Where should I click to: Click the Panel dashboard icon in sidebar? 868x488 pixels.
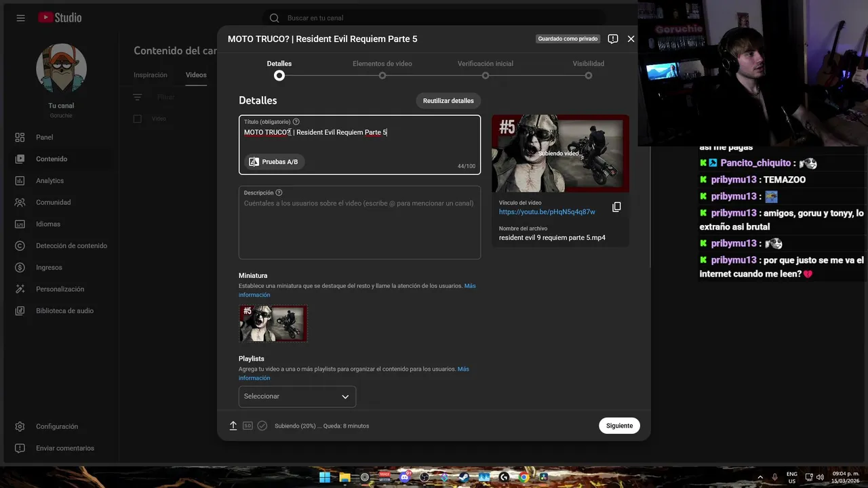click(20, 137)
